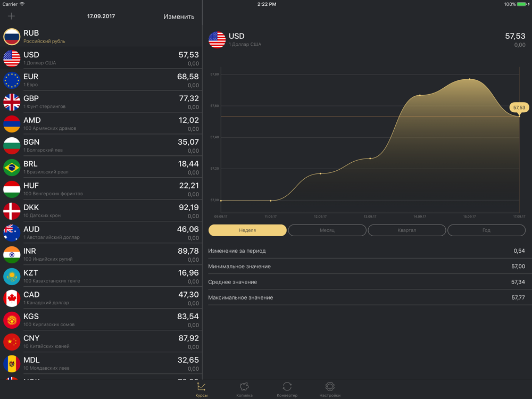Select the CNY rate 87,92
This screenshot has height=399, width=532.
click(x=189, y=338)
